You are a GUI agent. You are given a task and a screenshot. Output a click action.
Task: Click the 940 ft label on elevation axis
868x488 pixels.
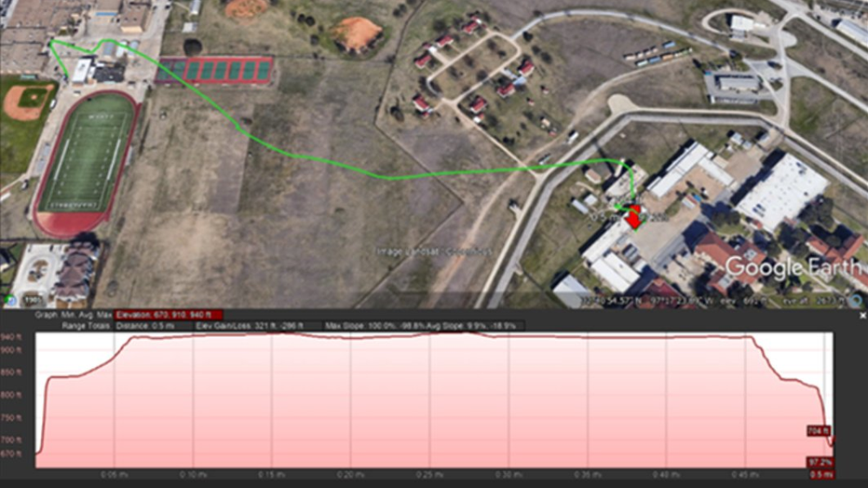point(13,337)
